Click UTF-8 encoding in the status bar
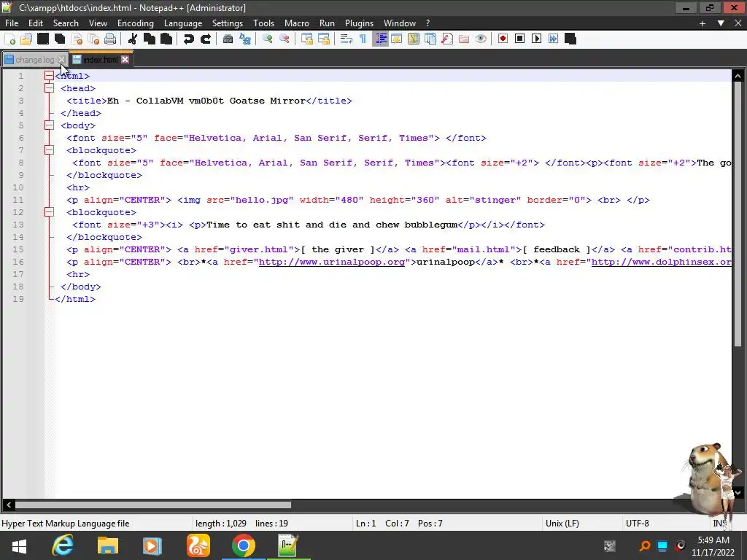 point(637,524)
